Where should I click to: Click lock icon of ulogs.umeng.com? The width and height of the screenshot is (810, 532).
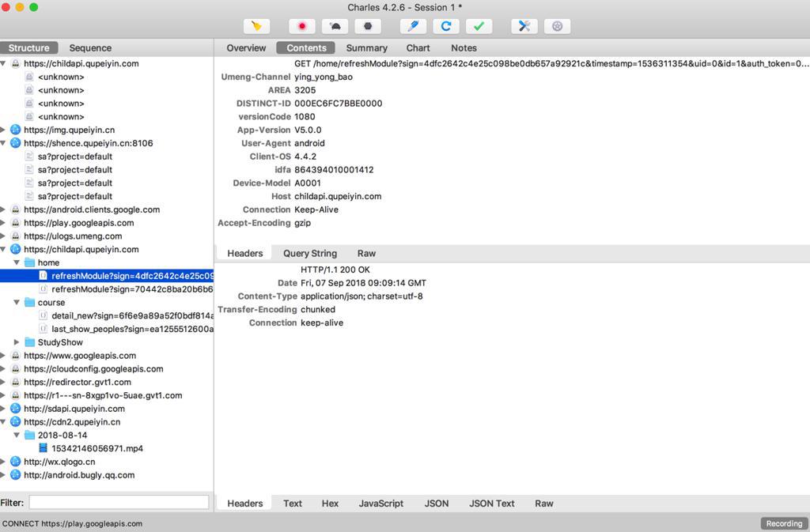16,236
